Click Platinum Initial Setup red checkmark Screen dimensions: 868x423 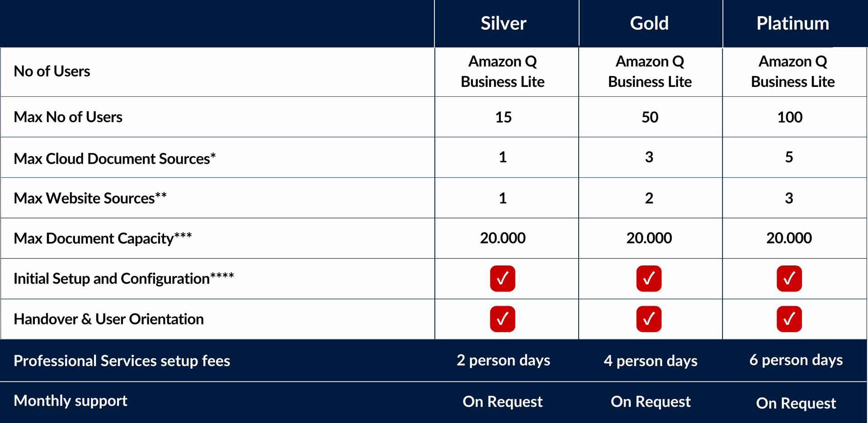[789, 278]
